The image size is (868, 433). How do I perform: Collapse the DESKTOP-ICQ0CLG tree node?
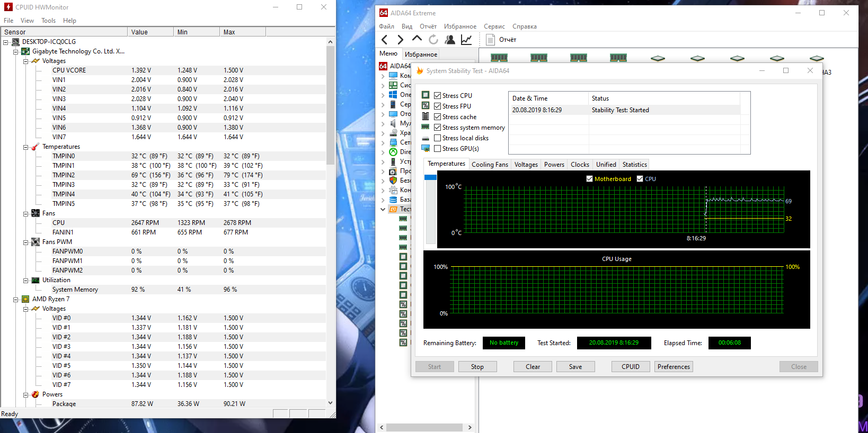(6, 42)
